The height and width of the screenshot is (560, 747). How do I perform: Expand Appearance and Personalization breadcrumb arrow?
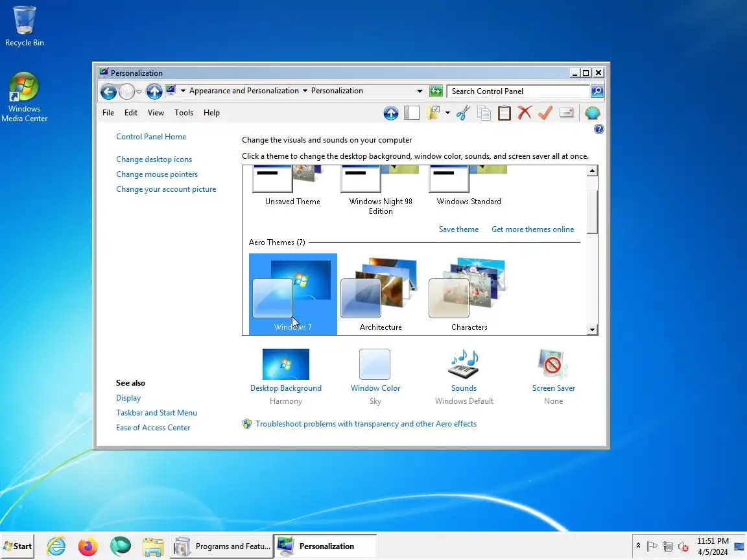[x=305, y=91]
